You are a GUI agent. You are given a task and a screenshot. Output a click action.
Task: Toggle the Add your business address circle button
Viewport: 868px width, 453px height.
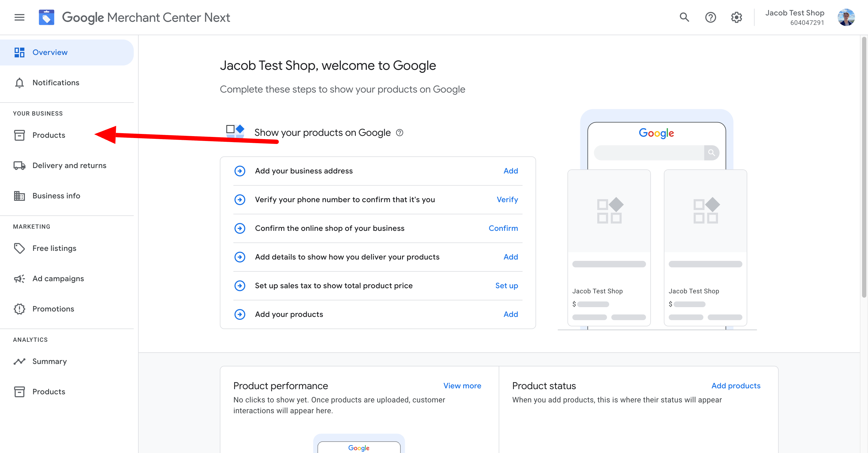(239, 170)
